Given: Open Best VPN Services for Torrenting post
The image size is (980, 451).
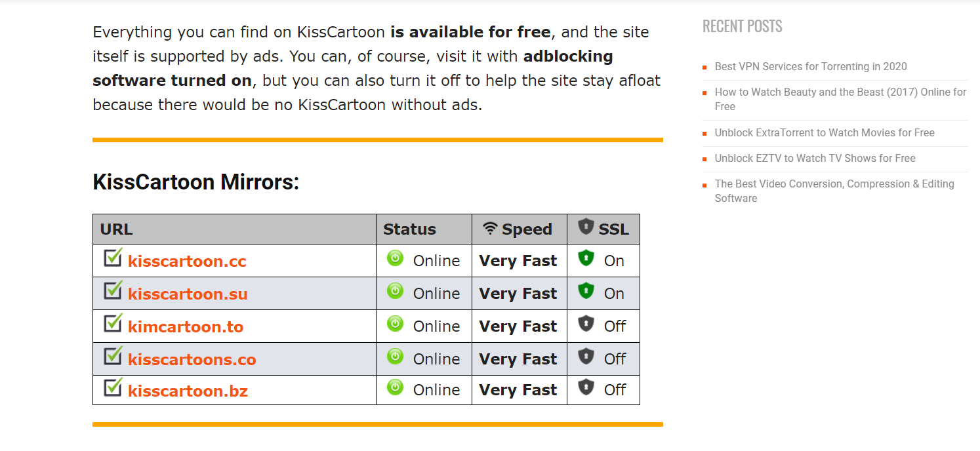Looking at the screenshot, I should (811, 66).
